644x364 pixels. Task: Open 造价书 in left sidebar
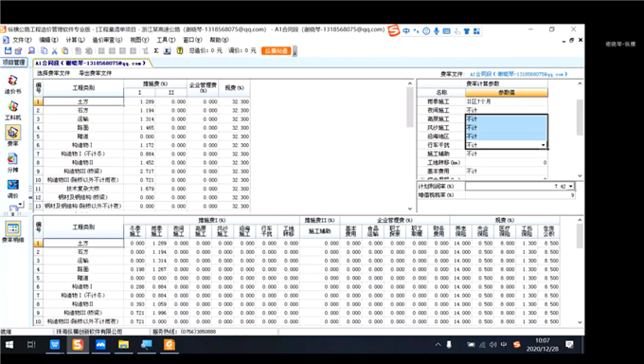12,84
